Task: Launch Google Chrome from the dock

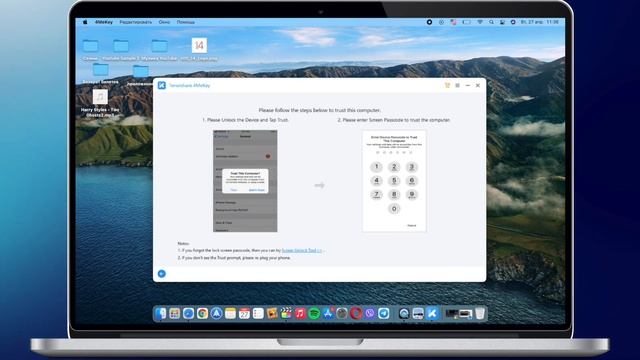Action: tap(202, 313)
